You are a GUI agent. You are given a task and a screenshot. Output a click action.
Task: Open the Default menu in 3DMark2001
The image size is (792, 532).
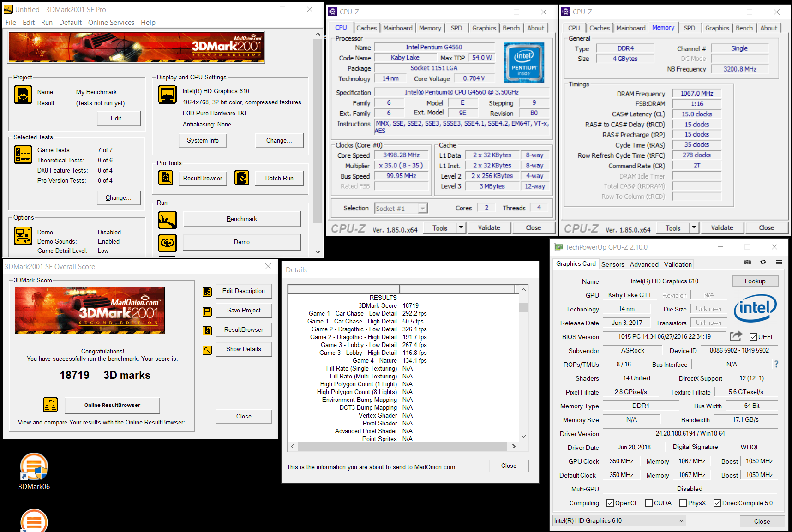pos(70,22)
